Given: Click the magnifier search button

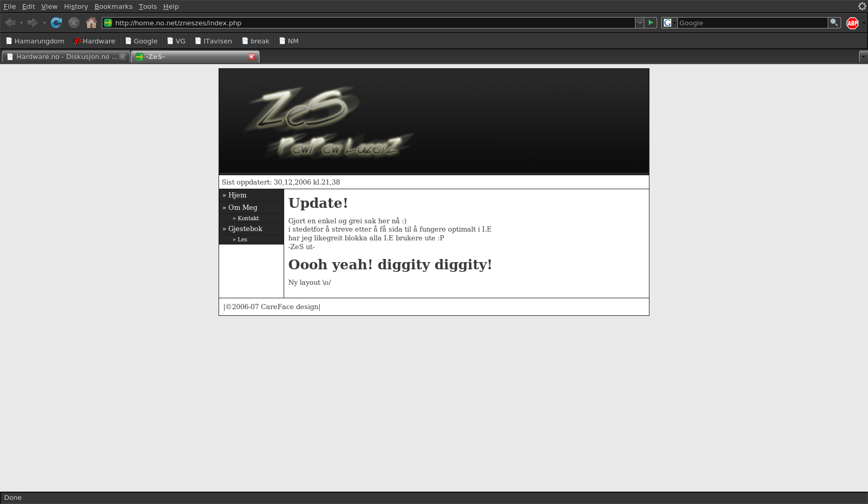Looking at the screenshot, I should tap(834, 23).
